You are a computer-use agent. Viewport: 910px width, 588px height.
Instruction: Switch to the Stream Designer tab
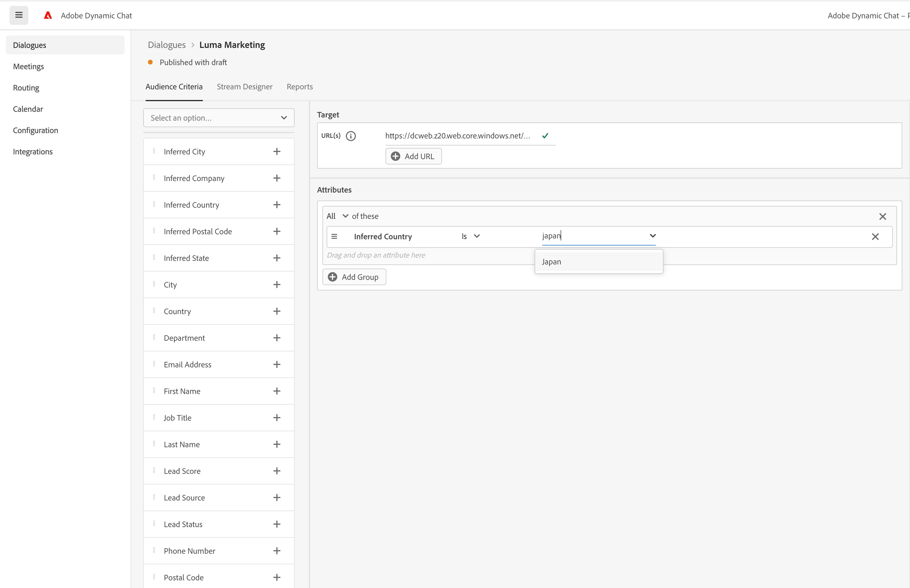coord(244,87)
